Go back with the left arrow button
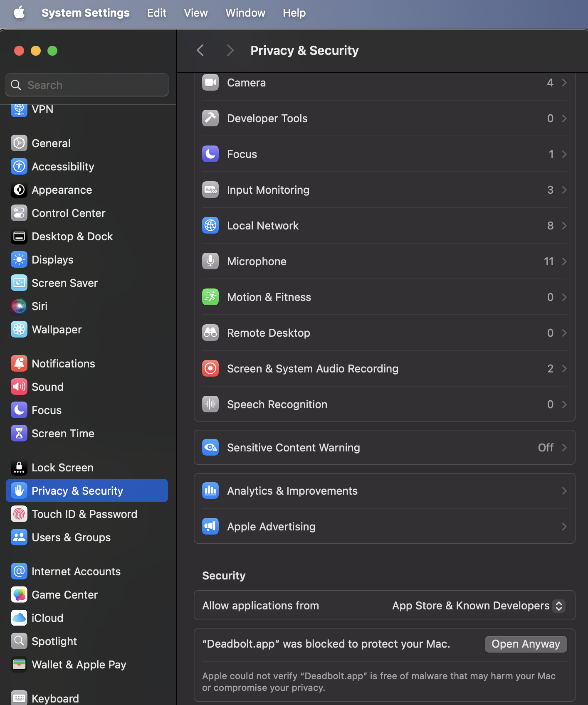 click(200, 51)
